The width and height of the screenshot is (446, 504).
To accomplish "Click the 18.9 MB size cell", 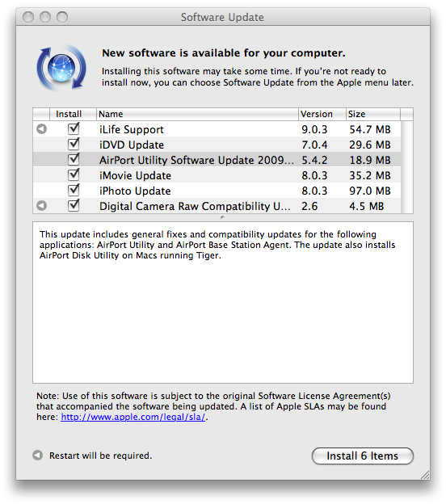I will point(370,160).
